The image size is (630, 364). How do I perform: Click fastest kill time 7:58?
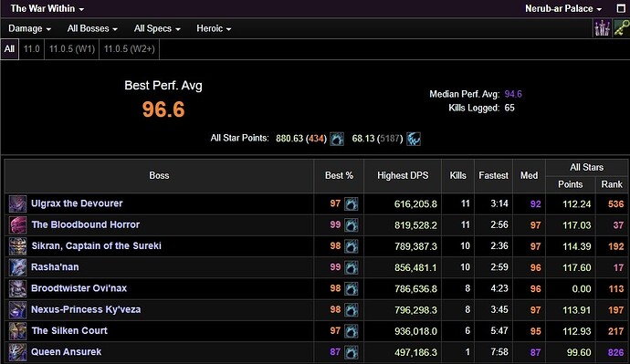coord(499,352)
